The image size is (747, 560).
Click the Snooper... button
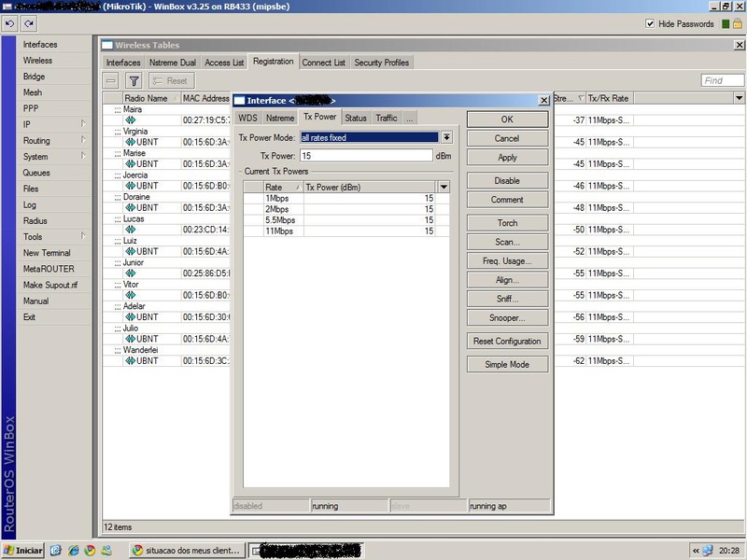(507, 318)
